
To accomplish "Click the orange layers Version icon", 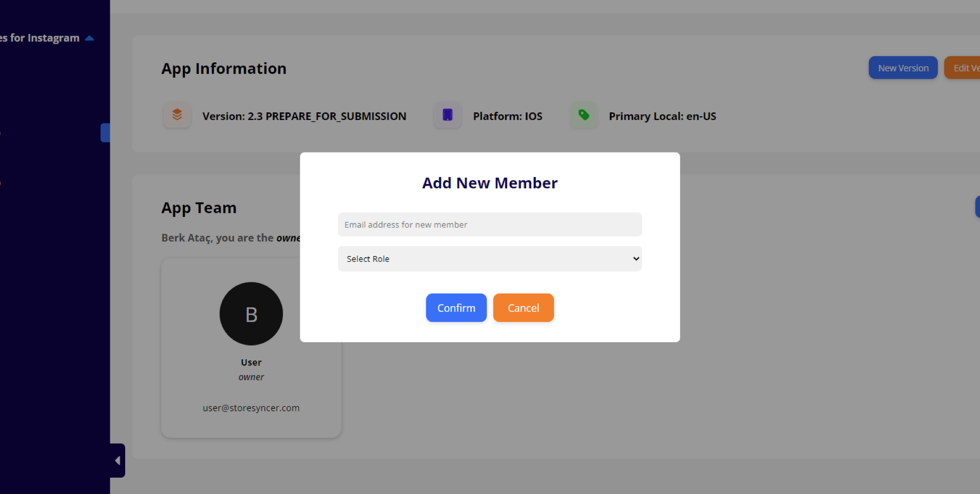I will pos(177,115).
